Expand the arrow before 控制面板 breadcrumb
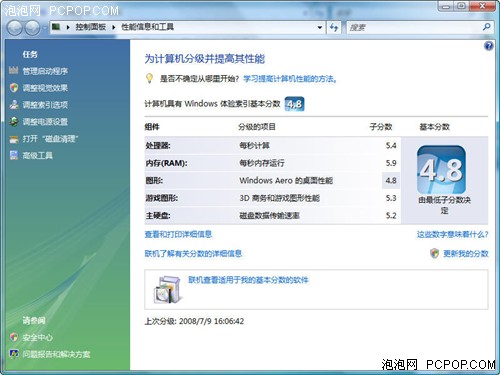This screenshot has height=375, width=500. 68,27
